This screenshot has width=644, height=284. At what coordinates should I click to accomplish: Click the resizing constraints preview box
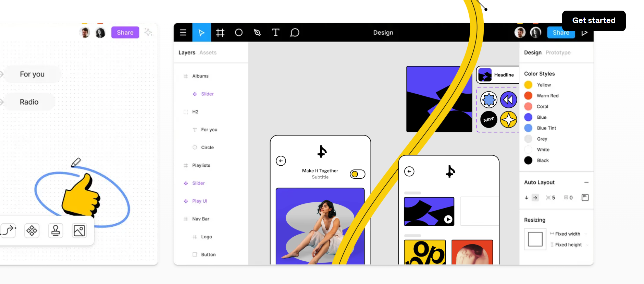(535, 239)
